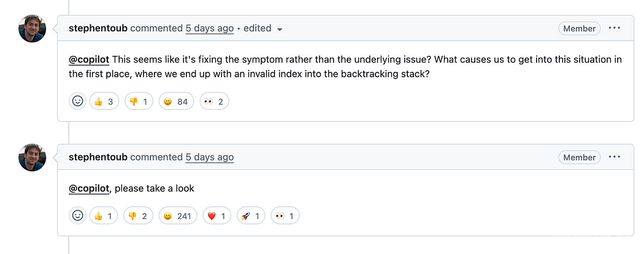
Task: Click thumbs down reaction with 2 votes
Action: pos(138,216)
